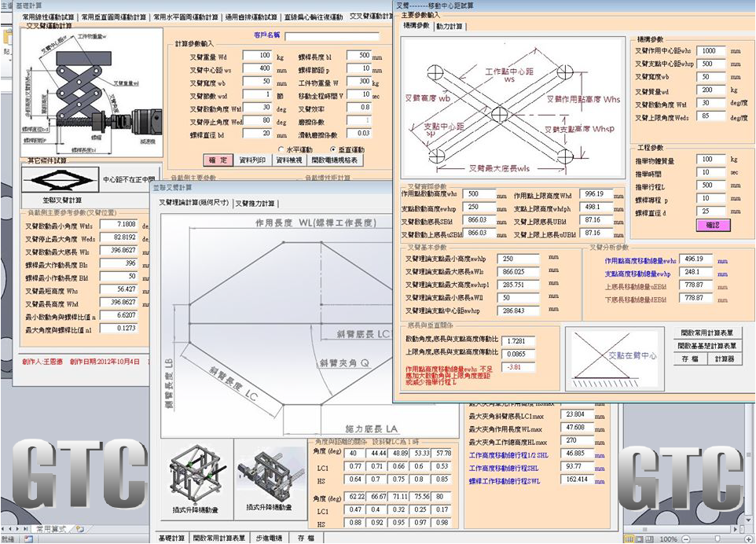Click the 叉臂作用中心距whs field showing 1000

[x=710, y=50]
